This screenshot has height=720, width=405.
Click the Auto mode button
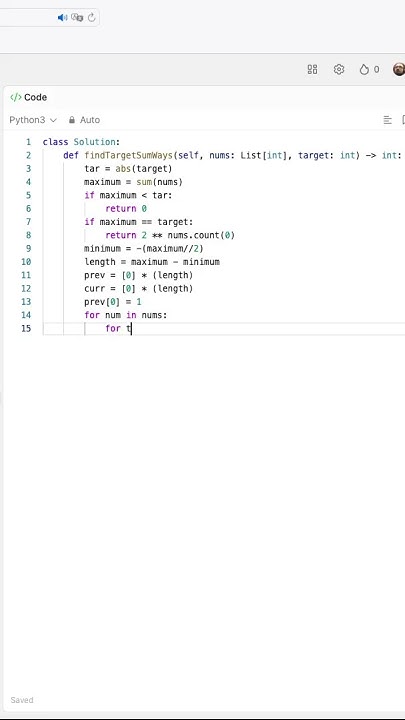84,120
